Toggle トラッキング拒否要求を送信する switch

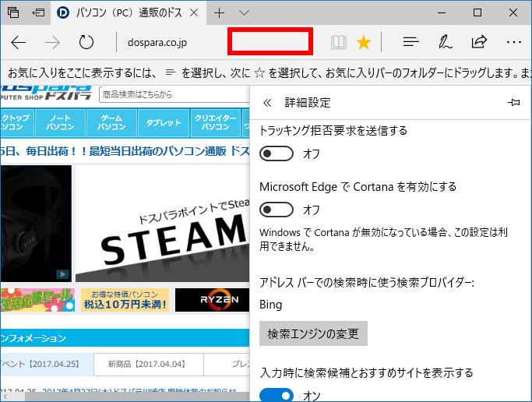277,153
